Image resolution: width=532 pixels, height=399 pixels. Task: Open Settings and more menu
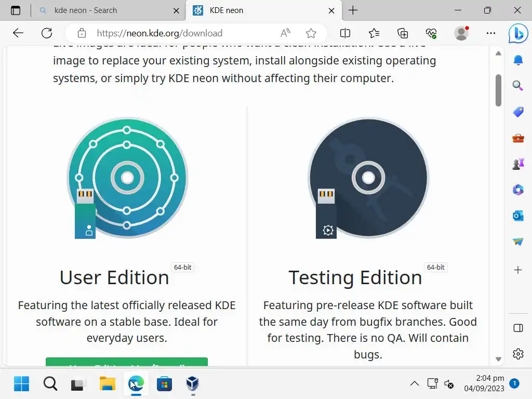pyautogui.click(x=491, y=33)
